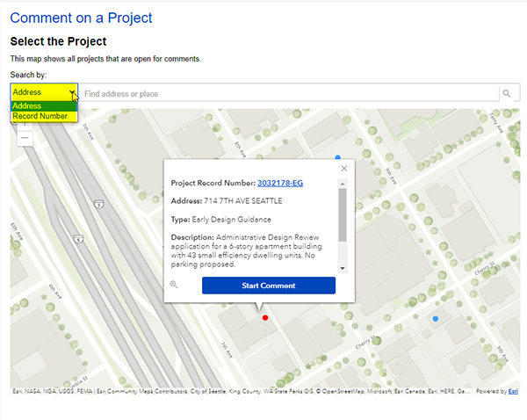Click the address text 714 7TH AVE SEATTLE
The height and width of the screenshot is (420, 527).
[243, 201]
